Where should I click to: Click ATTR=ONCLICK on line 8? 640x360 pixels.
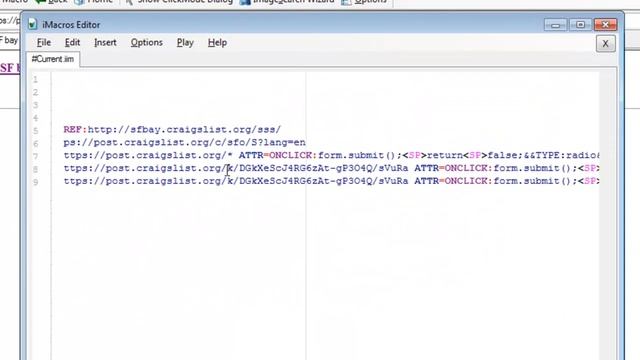coord(451,168)
